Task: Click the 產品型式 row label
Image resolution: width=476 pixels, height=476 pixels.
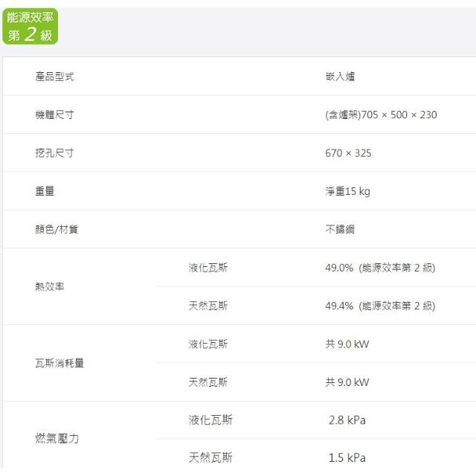Action: click(54, 77)
